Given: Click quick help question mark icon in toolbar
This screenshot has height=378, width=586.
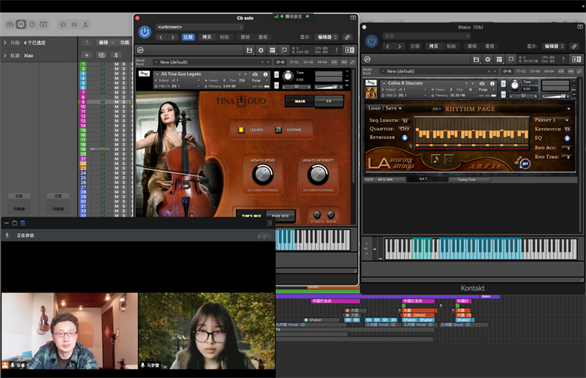Looking at the screenshot, I should pos(32,24).
